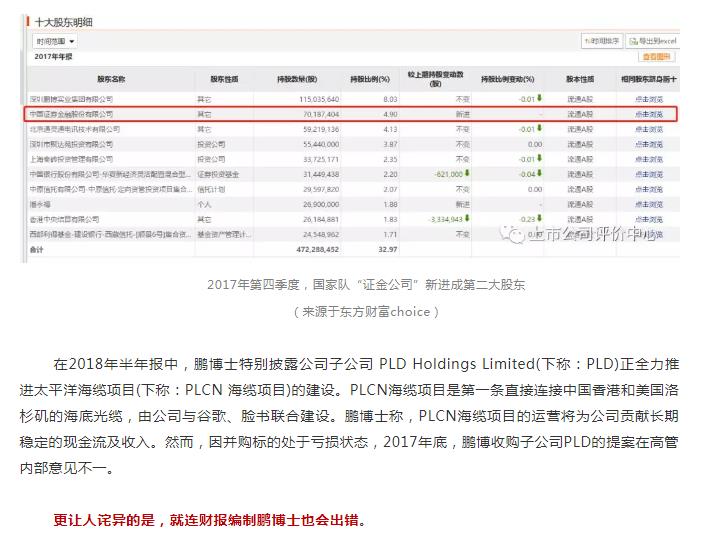703x551 pixels.
Task: Open 点击浏览 link in the 55,440,000 row
Action: [649, 144]
